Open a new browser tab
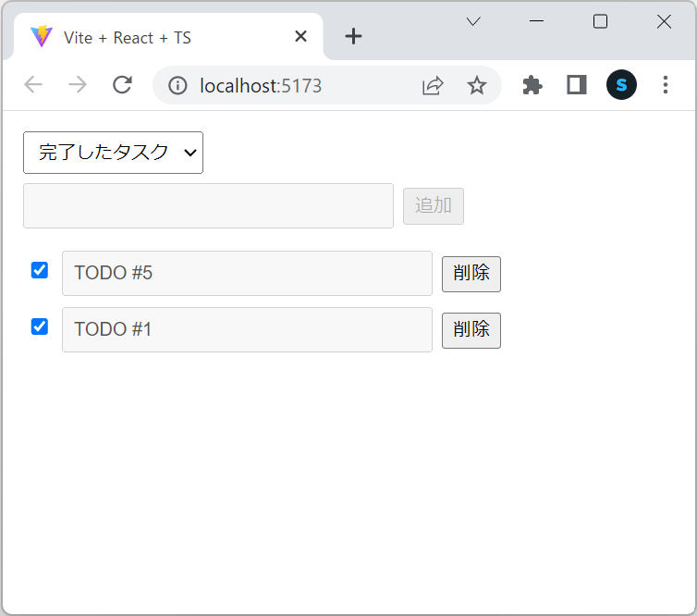The height and width of the screenshot is (616, 697). [x=353, y=36]
